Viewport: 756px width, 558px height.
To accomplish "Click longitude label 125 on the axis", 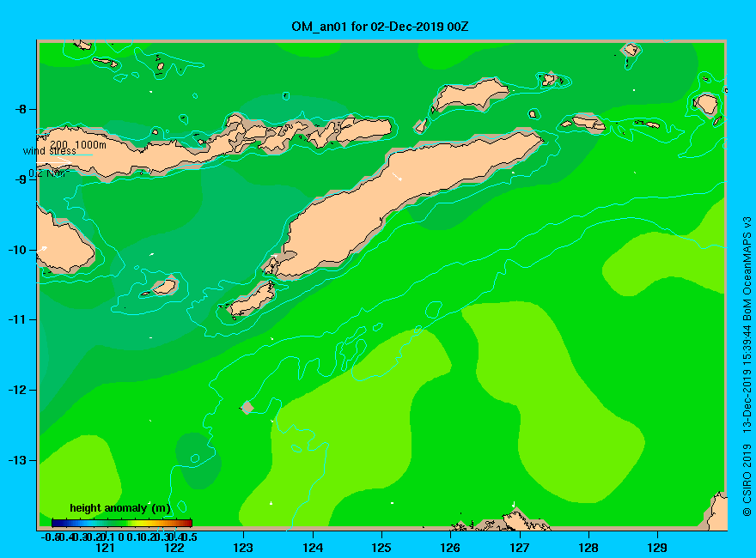I will click(x=381, y=548).
